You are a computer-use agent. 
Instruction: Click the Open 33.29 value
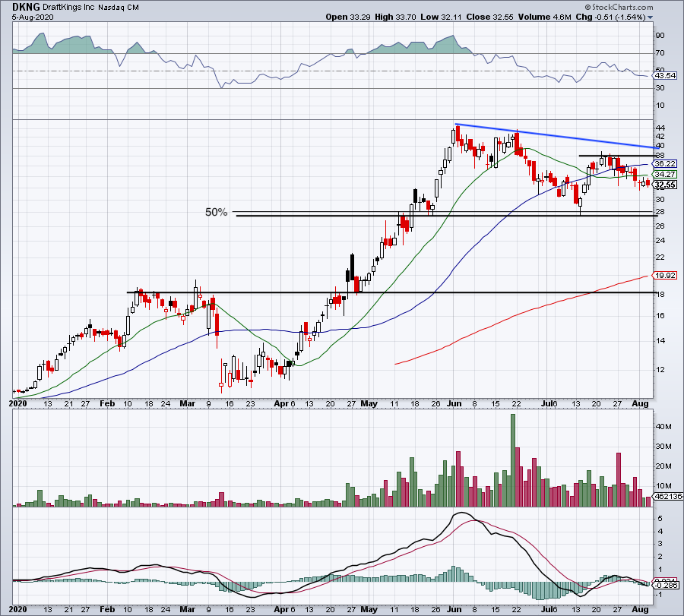[348, 17]
